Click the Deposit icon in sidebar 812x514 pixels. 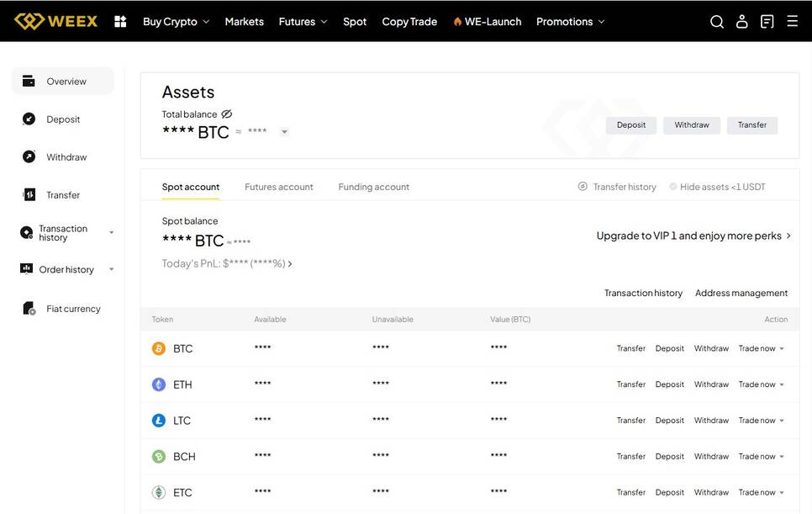[x=29, y=119]
